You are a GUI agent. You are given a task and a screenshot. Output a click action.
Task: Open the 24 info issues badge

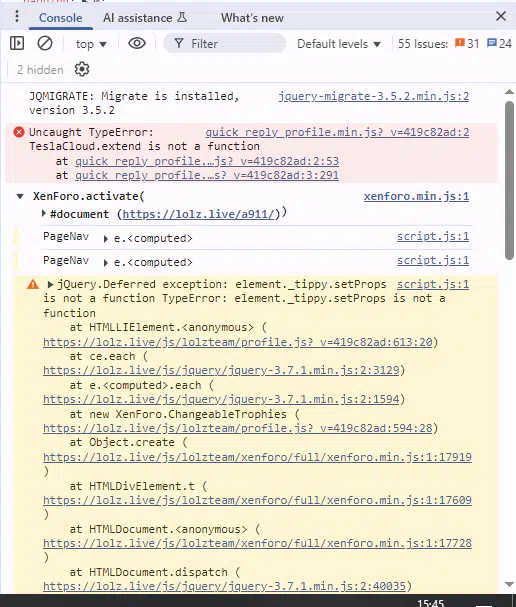tap(499, 43)
